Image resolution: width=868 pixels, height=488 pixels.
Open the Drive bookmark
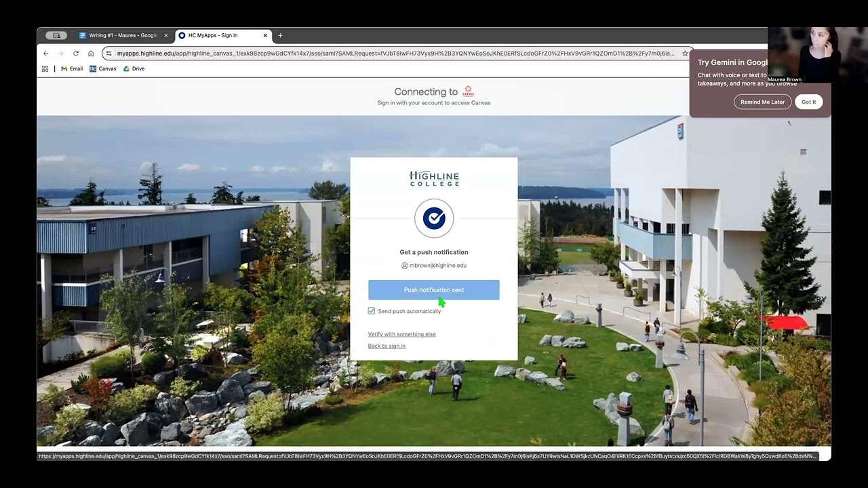pyautogui.click(x=134, y=68)
